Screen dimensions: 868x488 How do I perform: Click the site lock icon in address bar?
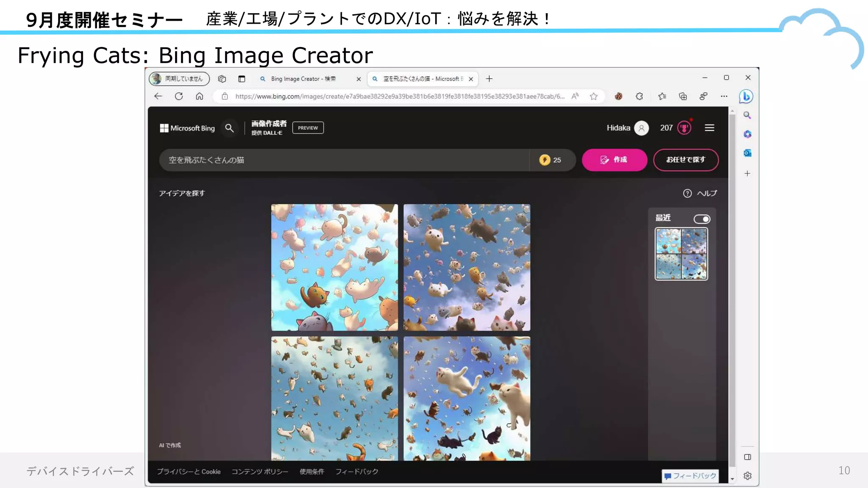coord(225,96)
